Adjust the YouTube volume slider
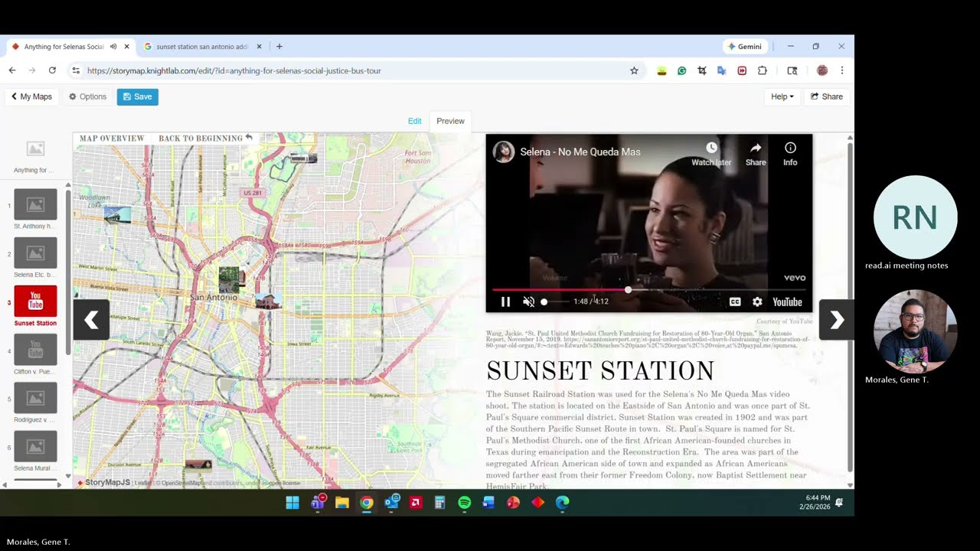Image resolution: width=980 pixels, height=551 pixels. coord(556,302)
